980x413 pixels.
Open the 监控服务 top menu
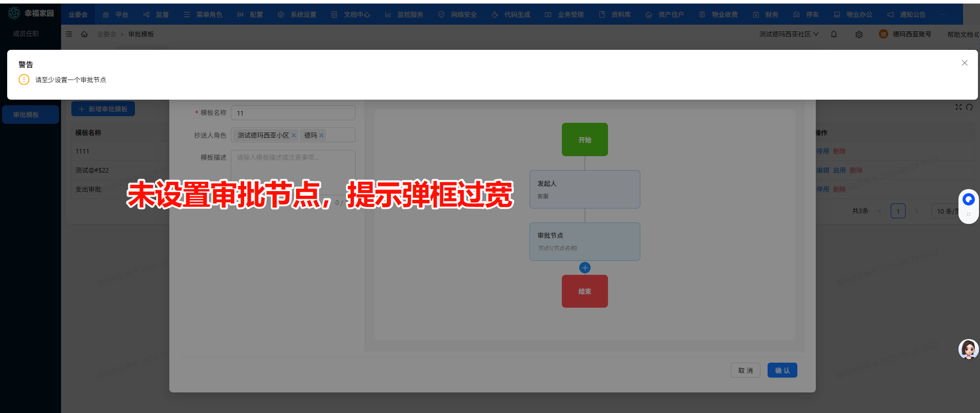tap(404, 14)
